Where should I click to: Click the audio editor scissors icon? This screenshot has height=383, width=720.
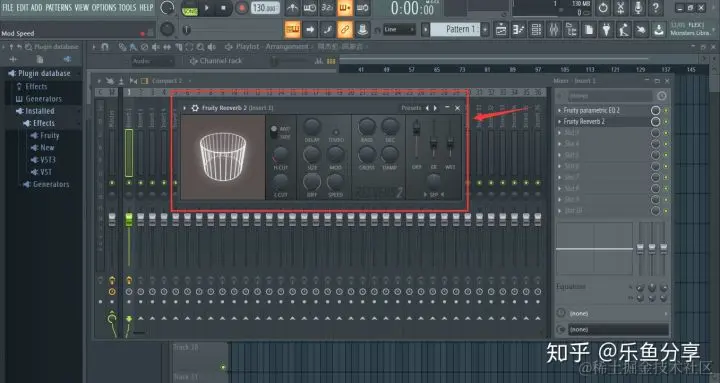pyautogui.click(x=620, y=8)
